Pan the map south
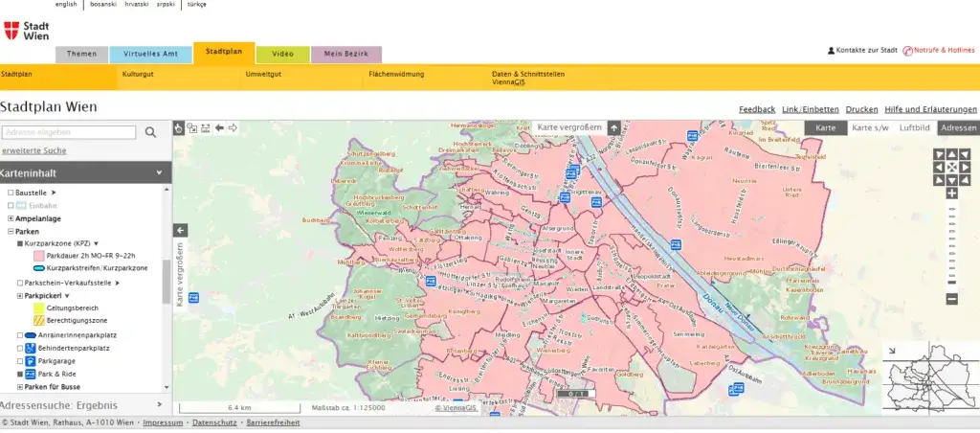This screenshot has height=433, width=980. [952, 180]
